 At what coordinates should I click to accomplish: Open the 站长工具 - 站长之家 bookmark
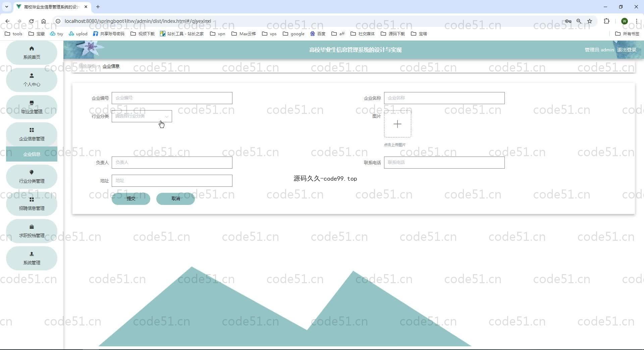[182, 34]
